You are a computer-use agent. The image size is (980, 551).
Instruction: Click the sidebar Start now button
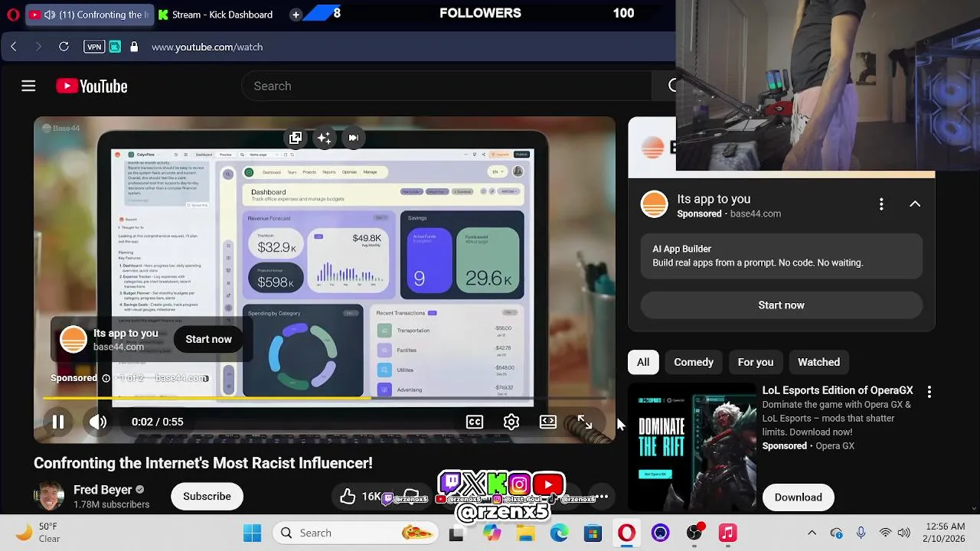click(781, 305)
